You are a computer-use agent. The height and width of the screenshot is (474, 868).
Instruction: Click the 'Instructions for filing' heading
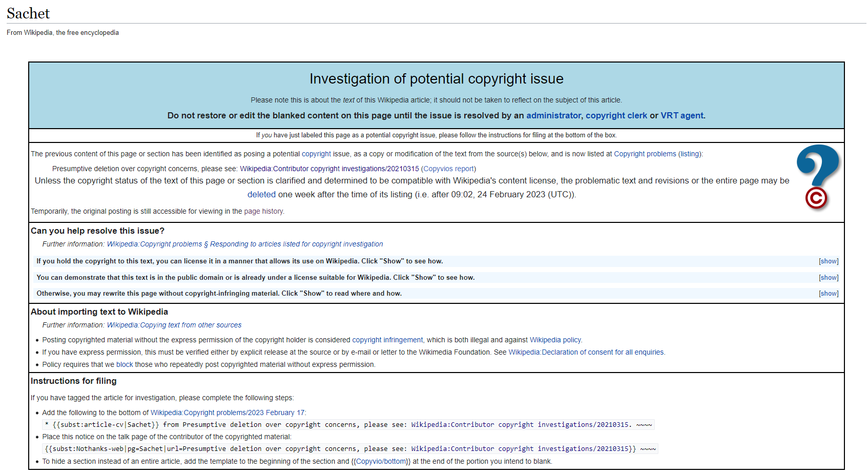[x=74, y=381]
